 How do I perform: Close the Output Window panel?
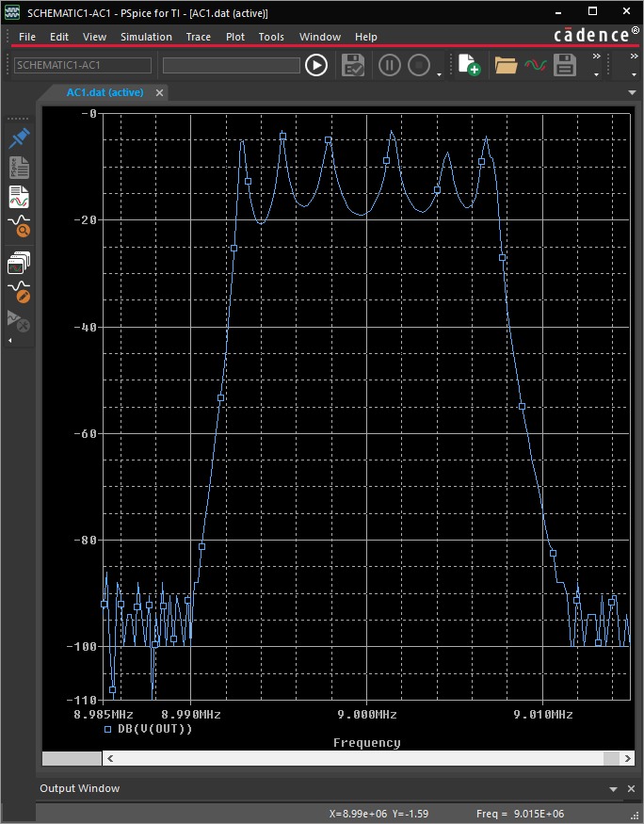(632, 789)
